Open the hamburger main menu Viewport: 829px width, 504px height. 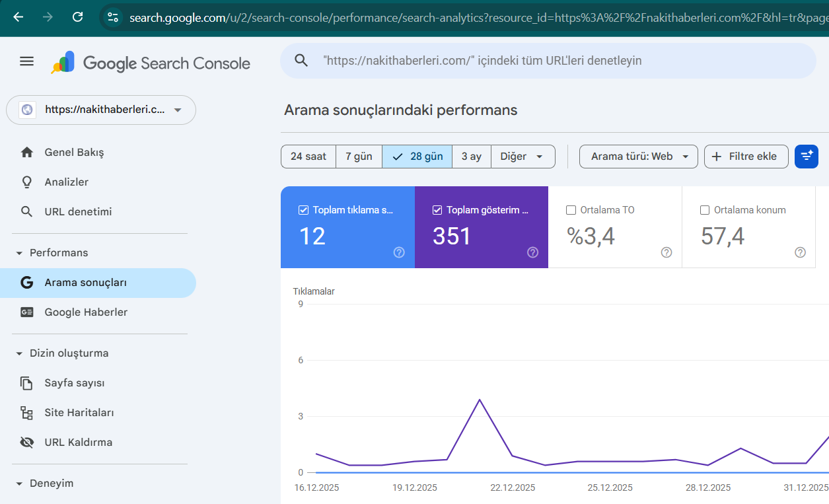pyautogui.click(x=26, y=61)
